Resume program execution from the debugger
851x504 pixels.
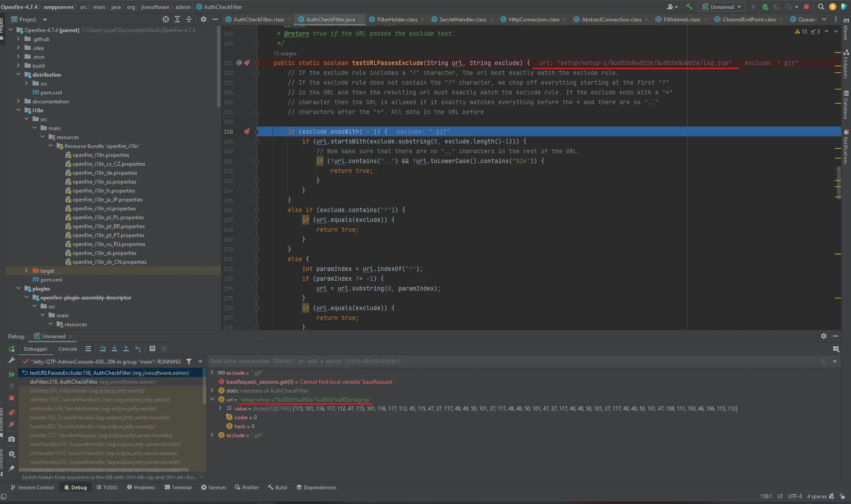[12, 373]
